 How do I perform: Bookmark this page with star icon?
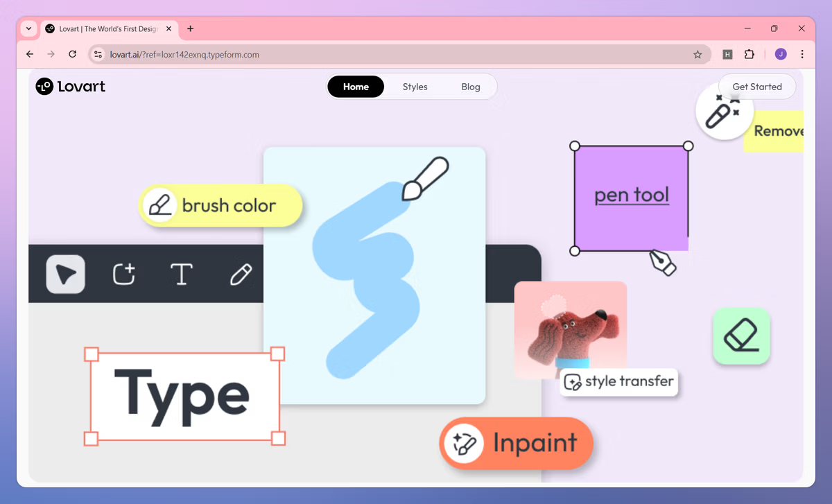(x=697, y=54)
